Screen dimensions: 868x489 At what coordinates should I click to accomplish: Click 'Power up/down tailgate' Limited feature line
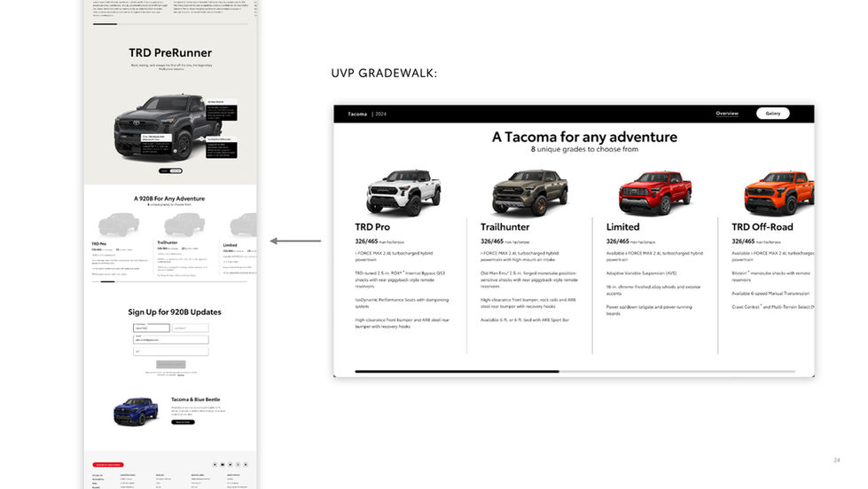click(x=649, y=310)
